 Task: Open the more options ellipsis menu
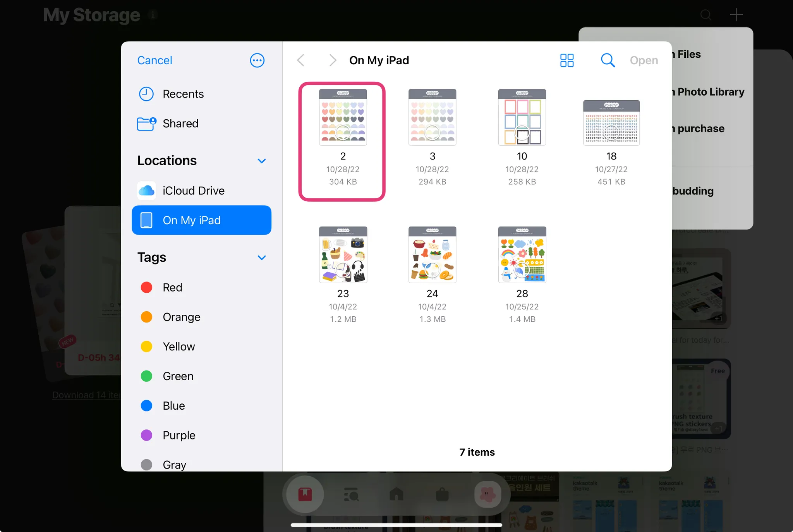point(257,60)
